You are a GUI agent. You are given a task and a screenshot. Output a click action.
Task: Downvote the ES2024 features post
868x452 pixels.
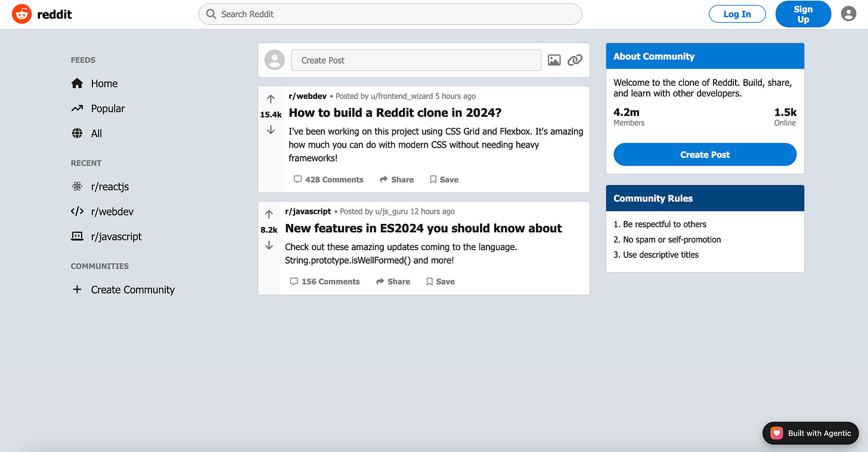pyautogui.click(x=269, y=245)
